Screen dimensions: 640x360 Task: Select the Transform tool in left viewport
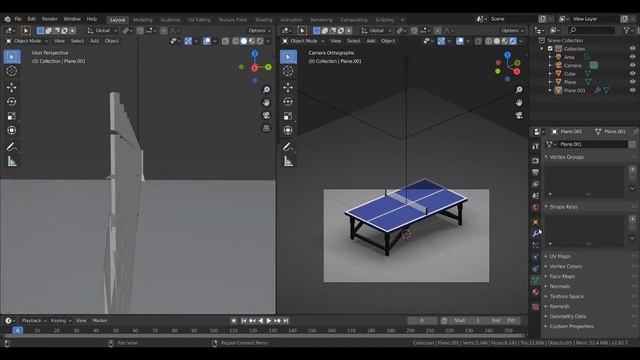(12, 130)
